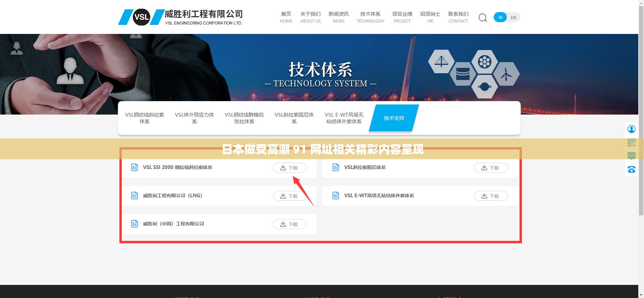Download the VSL SSI 2000 document
Screen dimensions: 644x298
(x=289, y=168)
